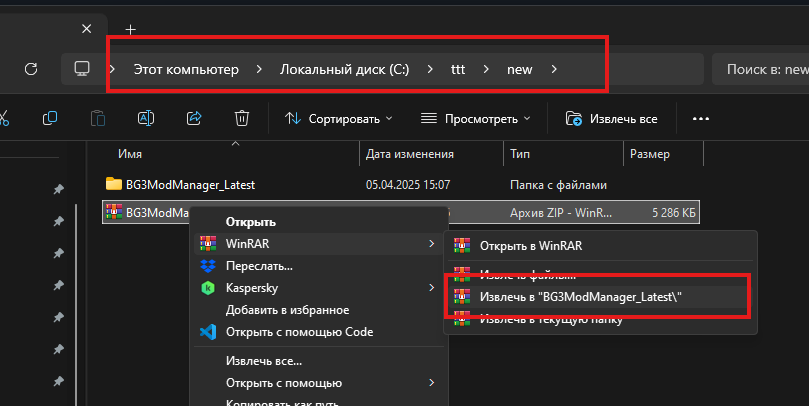This screenshot has width=809, height=406.
Task: Choose Извлечь в "BG3ModManager_Latest\"
Action: point(600,297)
